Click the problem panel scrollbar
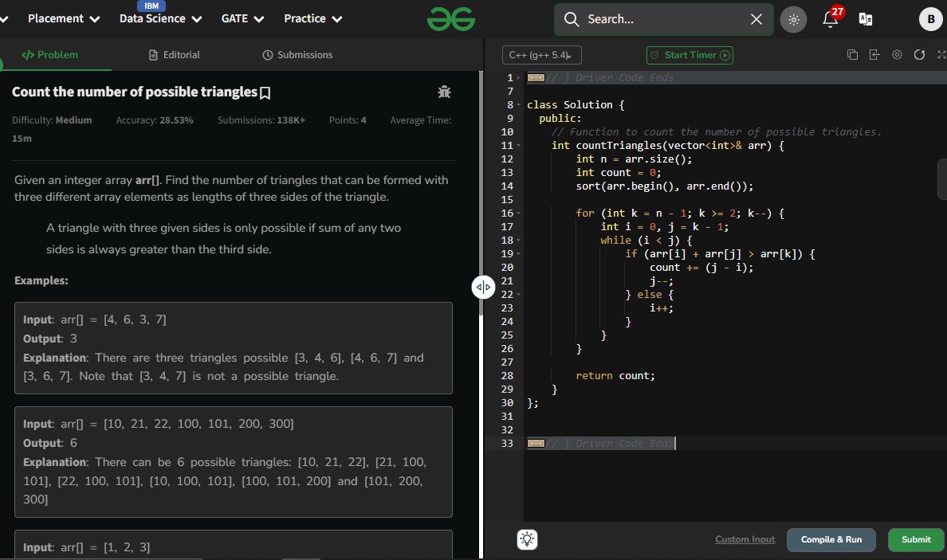 [x=481, y=193]
